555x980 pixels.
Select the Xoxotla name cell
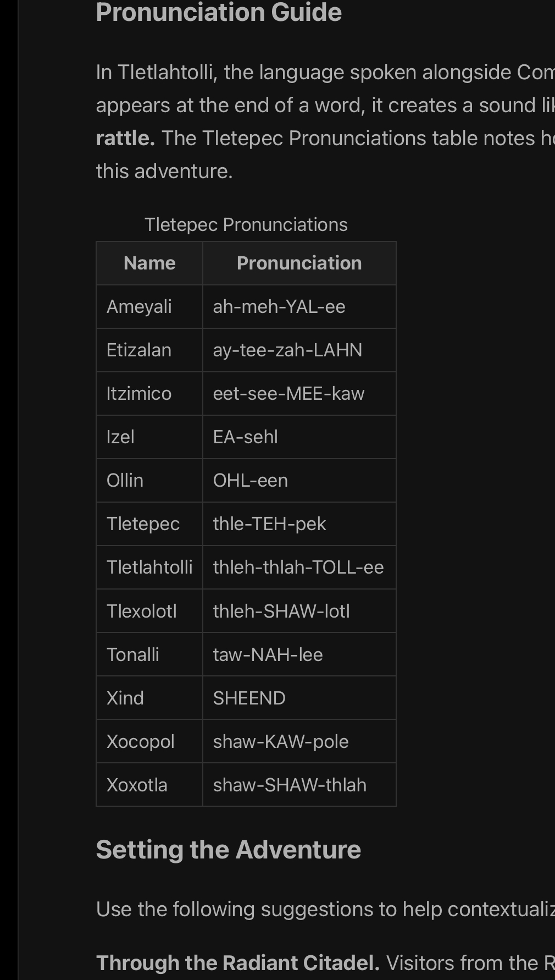click(x=137, y=785)
